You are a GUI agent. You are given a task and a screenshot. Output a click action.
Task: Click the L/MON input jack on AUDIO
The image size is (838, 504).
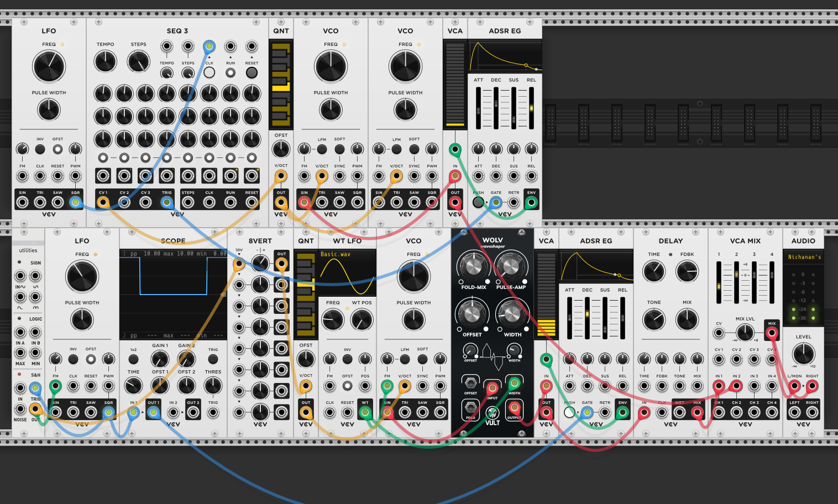point(794,386)
